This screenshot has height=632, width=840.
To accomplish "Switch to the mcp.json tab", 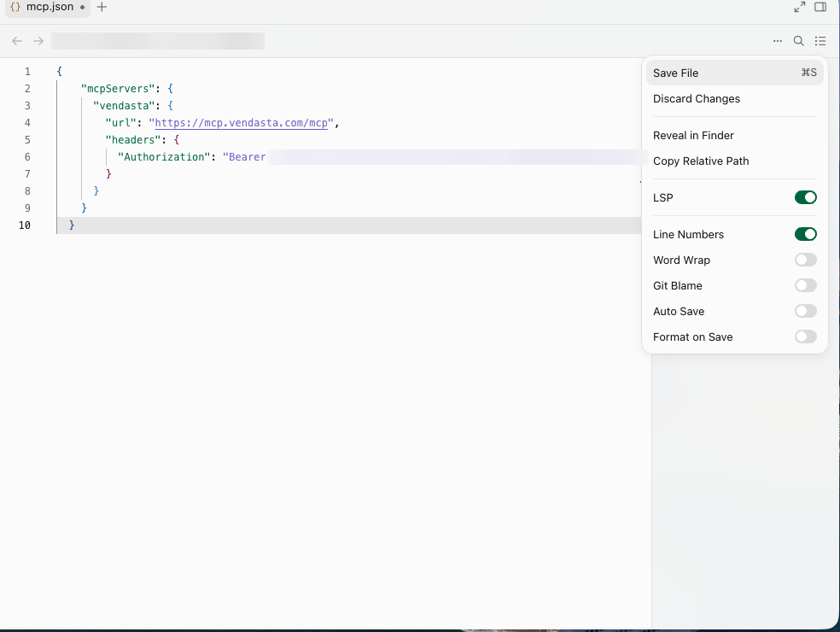I will 47,8.
